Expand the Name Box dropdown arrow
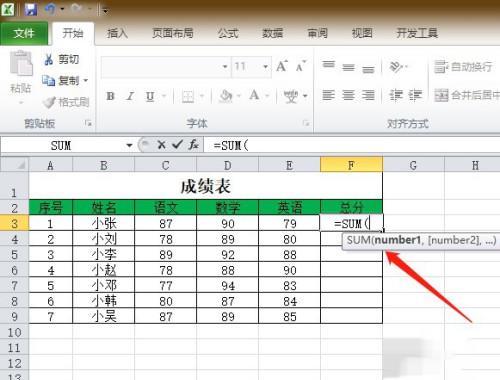 point(129,145)
